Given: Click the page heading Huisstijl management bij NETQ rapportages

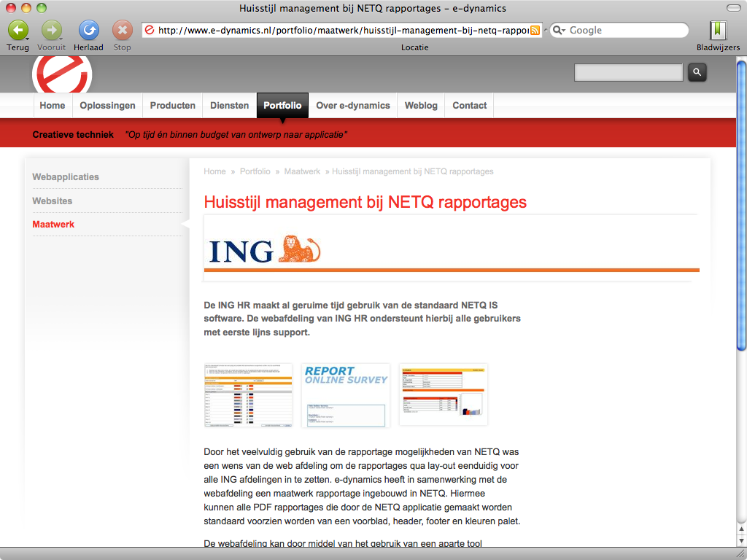Looking at the screenshot, I should [x=365, y=203].
